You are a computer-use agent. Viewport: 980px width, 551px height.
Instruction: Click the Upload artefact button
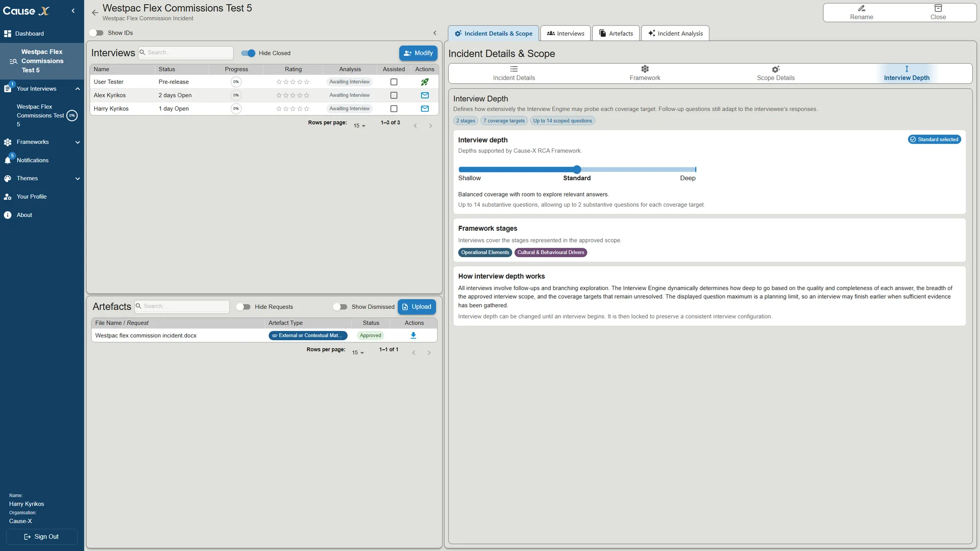coord(416,307)
